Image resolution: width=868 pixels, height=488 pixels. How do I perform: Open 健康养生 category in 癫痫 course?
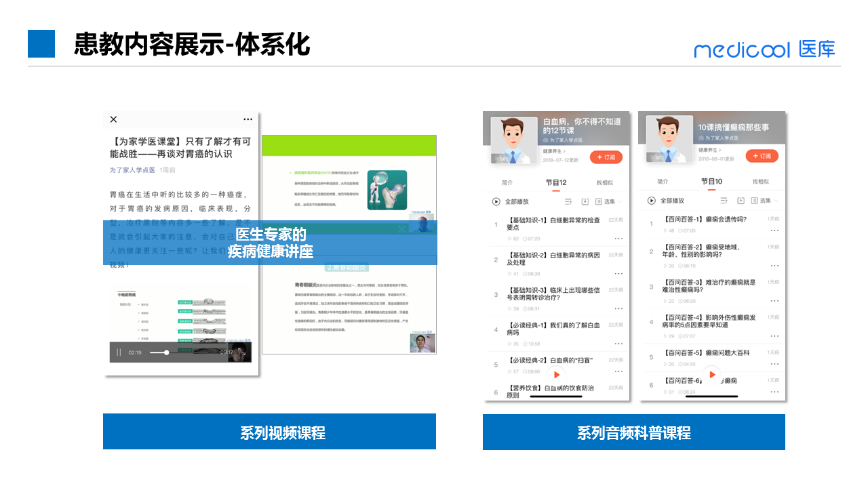[711, 150]
